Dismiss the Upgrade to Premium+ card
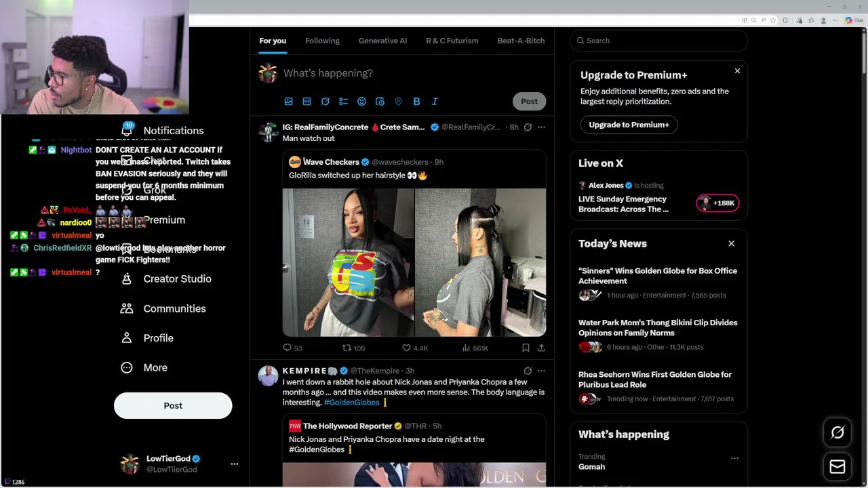The height and width of the screenshot is (488, 868). point(737,70)
